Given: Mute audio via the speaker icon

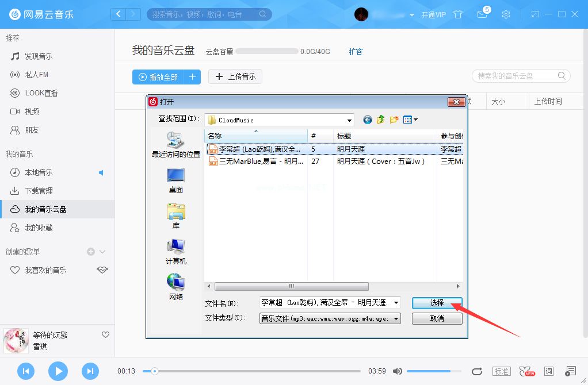Looking at the screenshot, I should 398,371.
